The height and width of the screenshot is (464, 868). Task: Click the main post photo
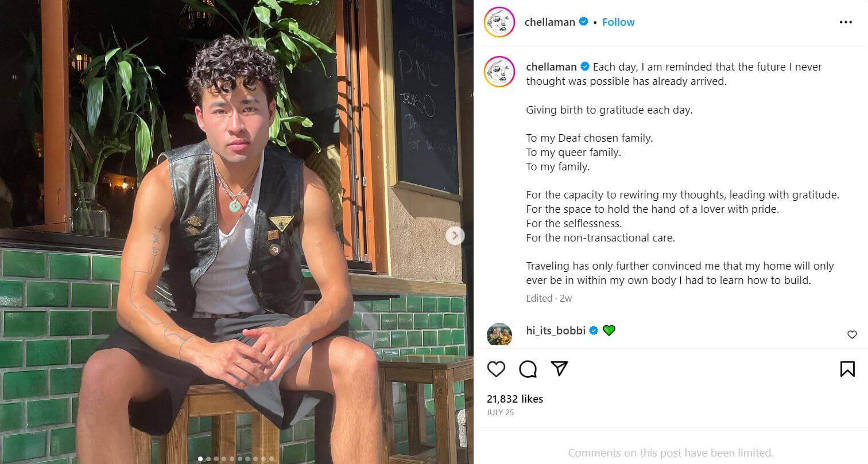point(237,232)
